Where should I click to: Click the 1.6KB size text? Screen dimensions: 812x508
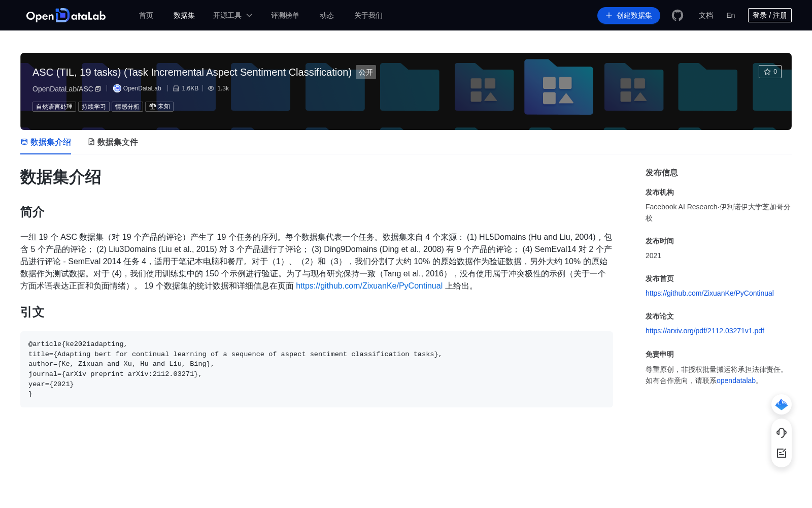pyautogui.click(x=190, y=88)
